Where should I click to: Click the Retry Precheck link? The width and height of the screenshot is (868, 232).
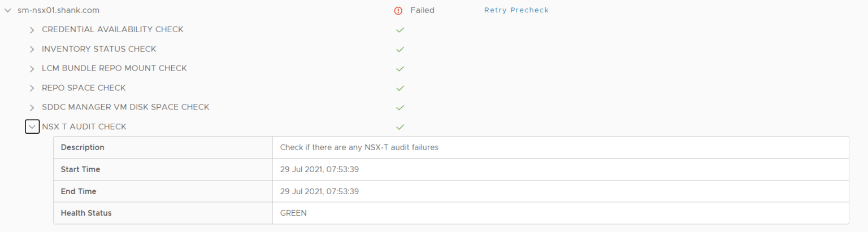pyautogui.click(x=516, y=10)
